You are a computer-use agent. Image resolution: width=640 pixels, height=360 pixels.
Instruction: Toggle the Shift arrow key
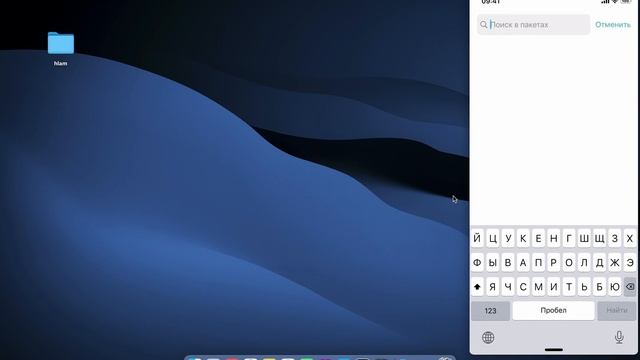point(477,287)
